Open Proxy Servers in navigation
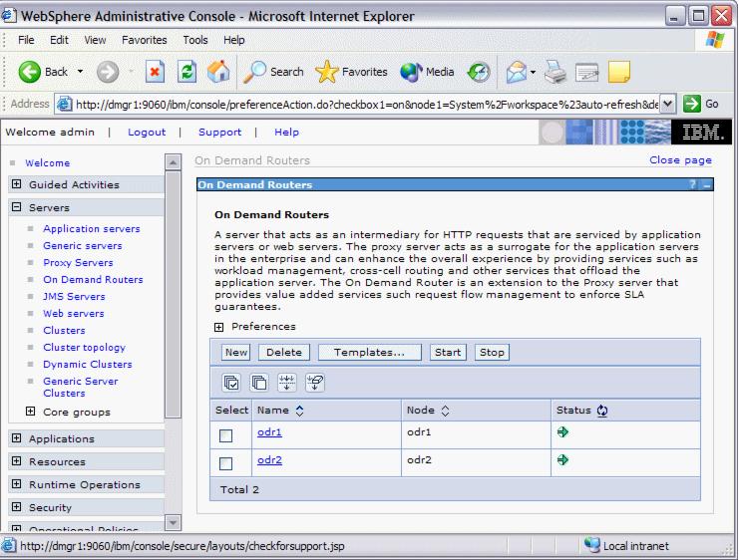The width and height of the screenshot is (739, 560). click(78, 263)
